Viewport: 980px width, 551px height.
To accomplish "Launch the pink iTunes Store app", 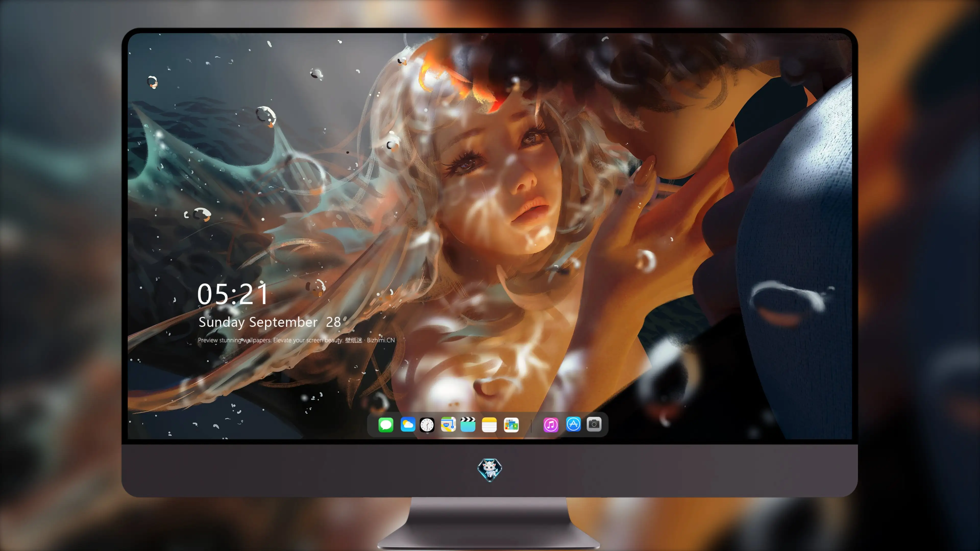I will click(x=551, y=425).
